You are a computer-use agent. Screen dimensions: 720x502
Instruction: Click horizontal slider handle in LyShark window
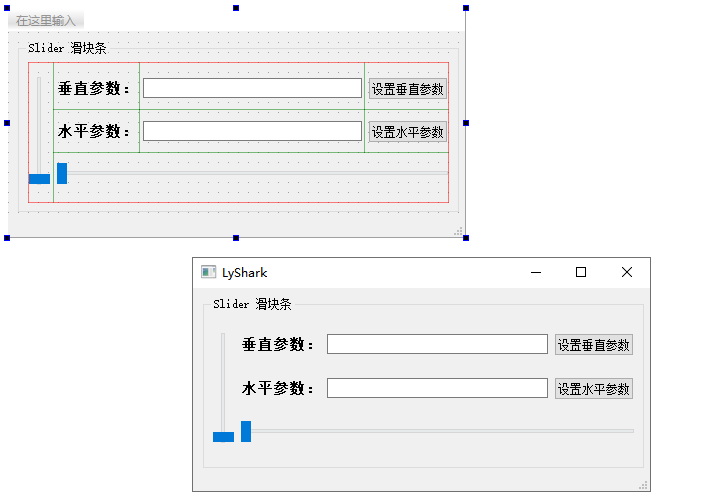tap(246, 431)
